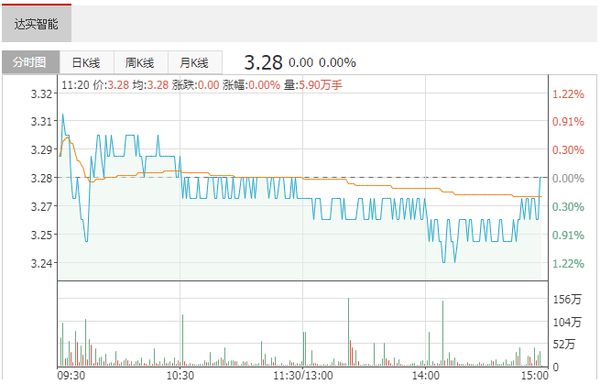Image resolution: width=600 pixels, height=384 pixels.
Task: Click the 3.32 price axis label
Action: click(41, 94)
